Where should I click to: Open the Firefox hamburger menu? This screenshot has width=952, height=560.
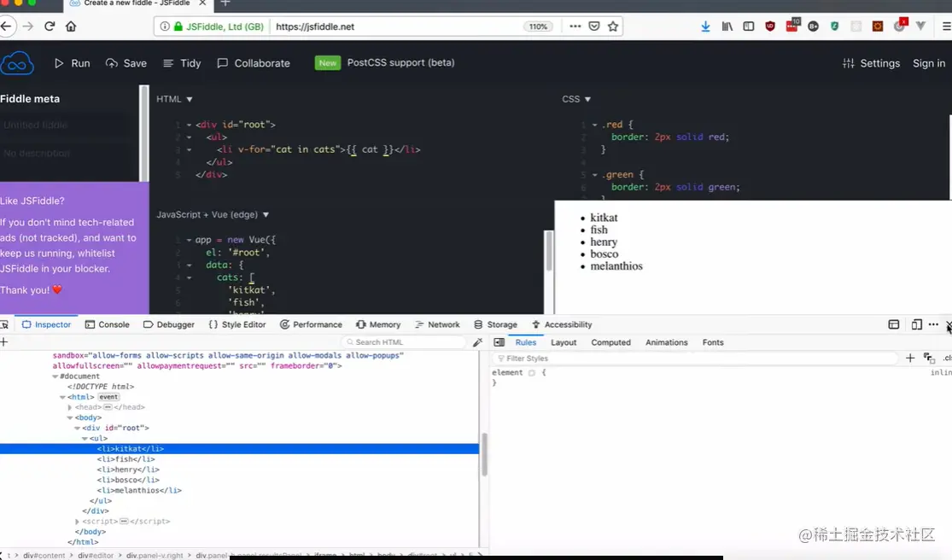947,26
